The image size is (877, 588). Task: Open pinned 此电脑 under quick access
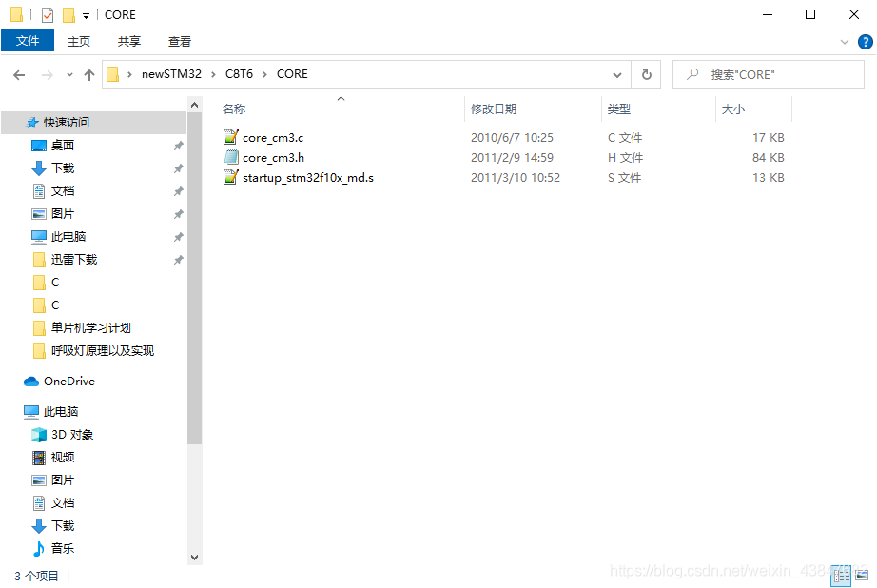tap(68, 237)
